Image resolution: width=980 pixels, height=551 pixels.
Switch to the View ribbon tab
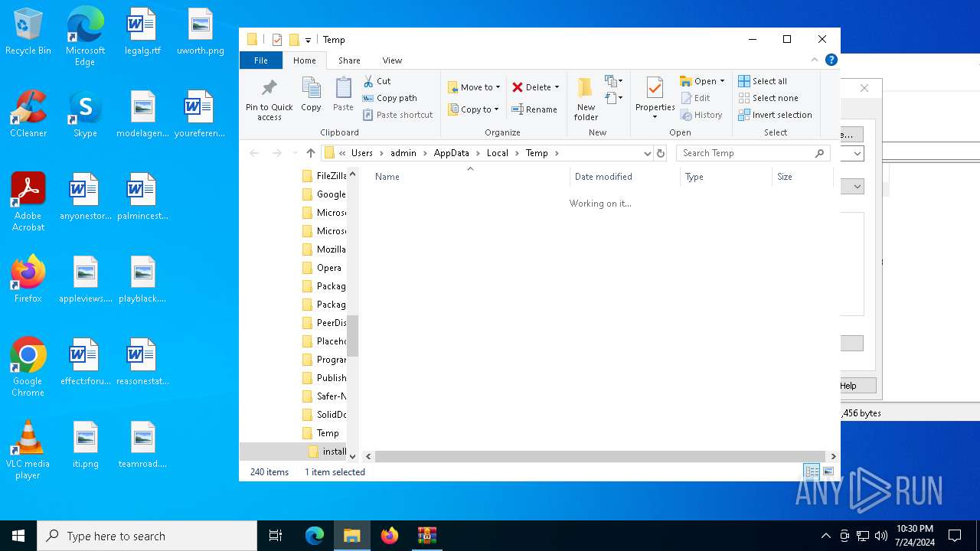click(x=392, y=60)
